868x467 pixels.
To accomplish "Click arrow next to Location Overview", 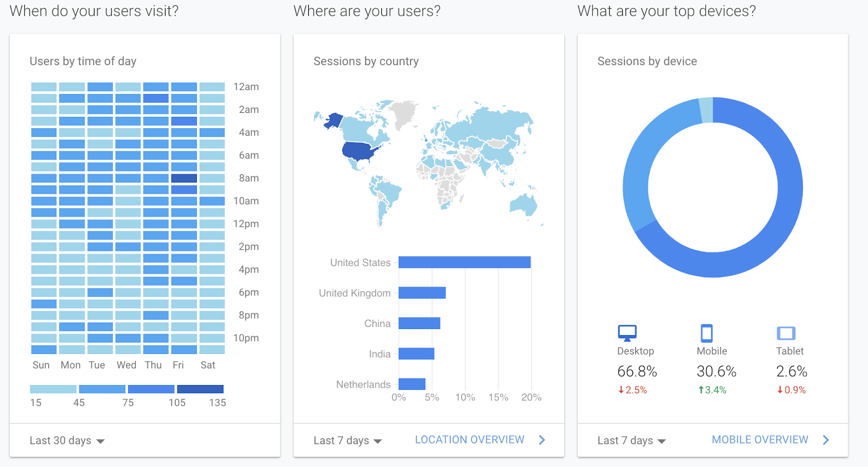I will pyautogui.click(x=541, y=440).
